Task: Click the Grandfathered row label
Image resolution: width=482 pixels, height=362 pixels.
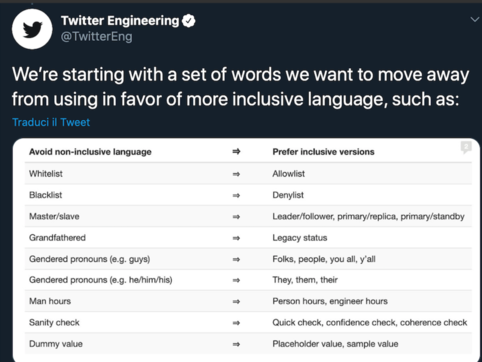Action: pyautogui.click(x=57, y=238)
